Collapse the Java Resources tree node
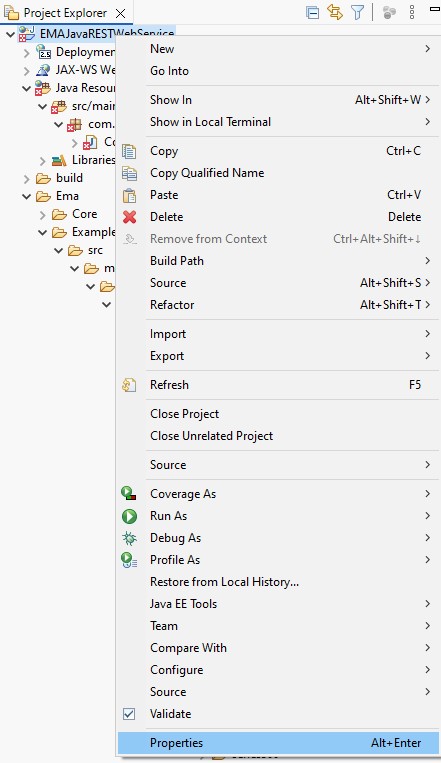Screen dimensions: 441x763 pyautogui.click(x=26, y=88)
